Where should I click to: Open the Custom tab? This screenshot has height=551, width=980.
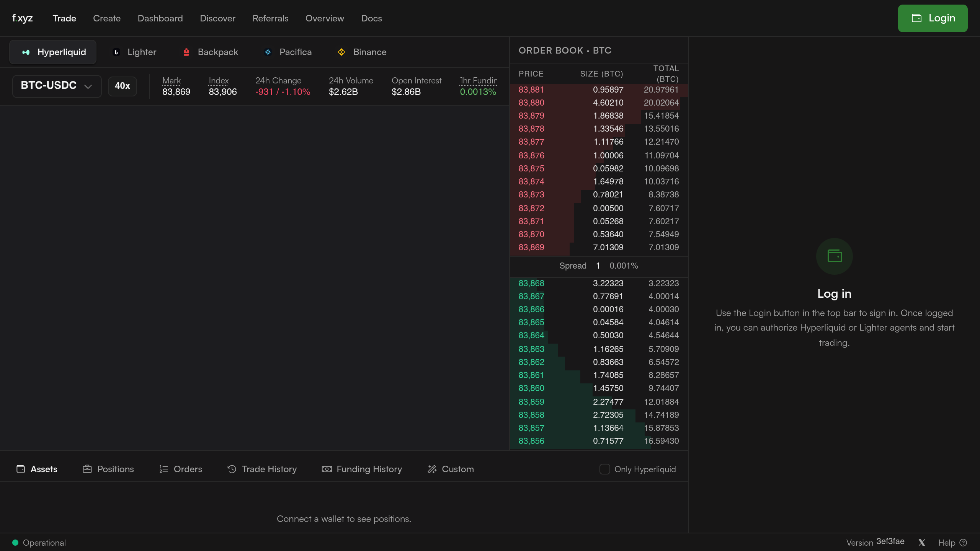(x=451, y=469)
